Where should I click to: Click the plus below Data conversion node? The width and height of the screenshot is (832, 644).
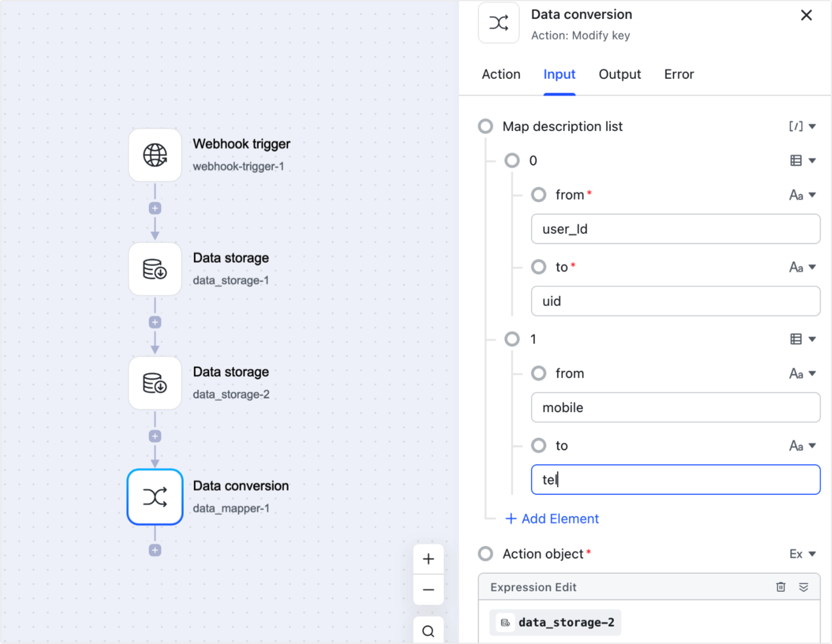point(155,550)
